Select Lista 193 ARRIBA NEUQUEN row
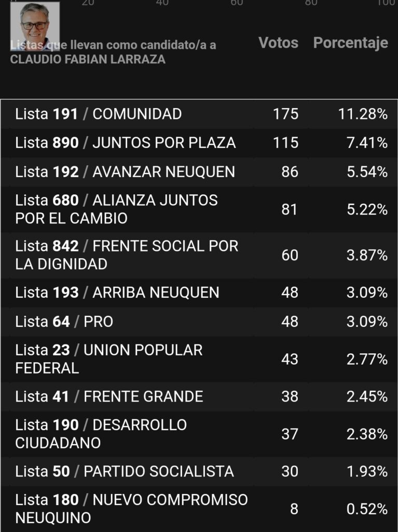The width and height of the screenshot is (398, 532). [x=199, y=293]
